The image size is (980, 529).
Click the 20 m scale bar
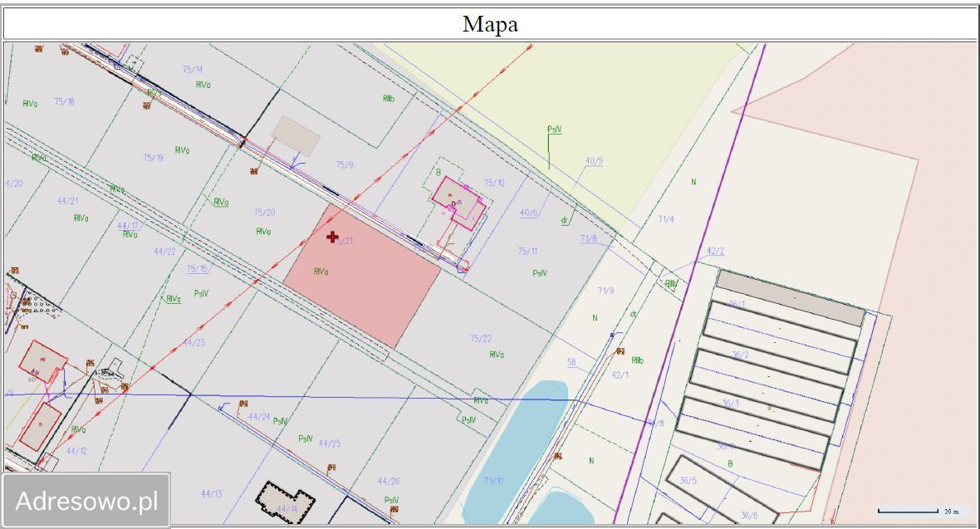[x=908, y=511]
